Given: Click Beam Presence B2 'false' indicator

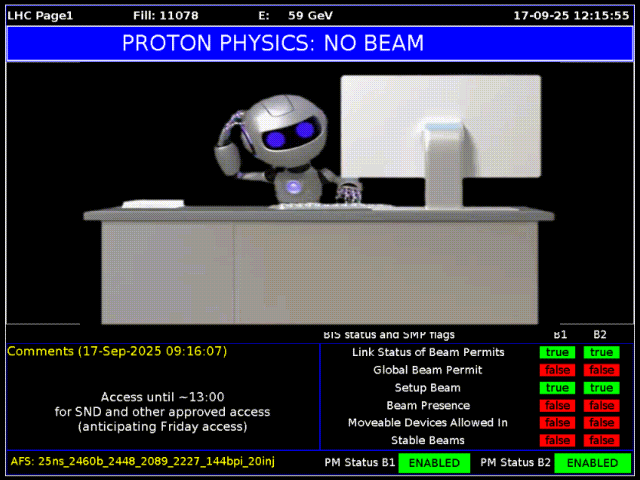Looking at the screenshot, I should point(601,405).
